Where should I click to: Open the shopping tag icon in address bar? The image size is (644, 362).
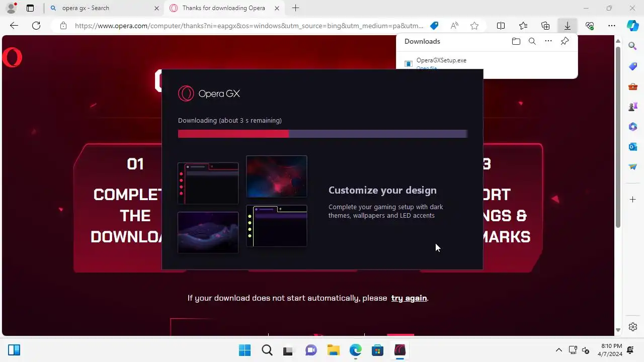434,26
